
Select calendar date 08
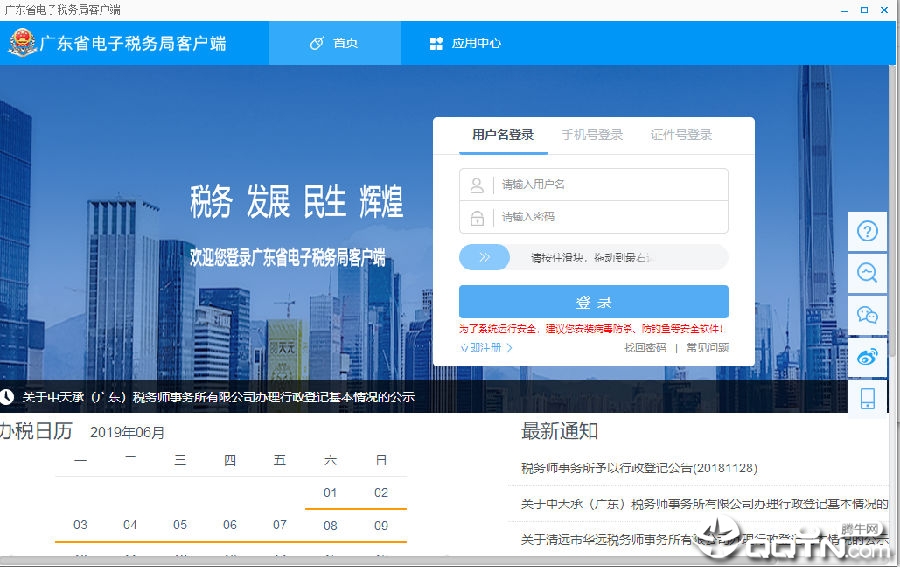330,525
